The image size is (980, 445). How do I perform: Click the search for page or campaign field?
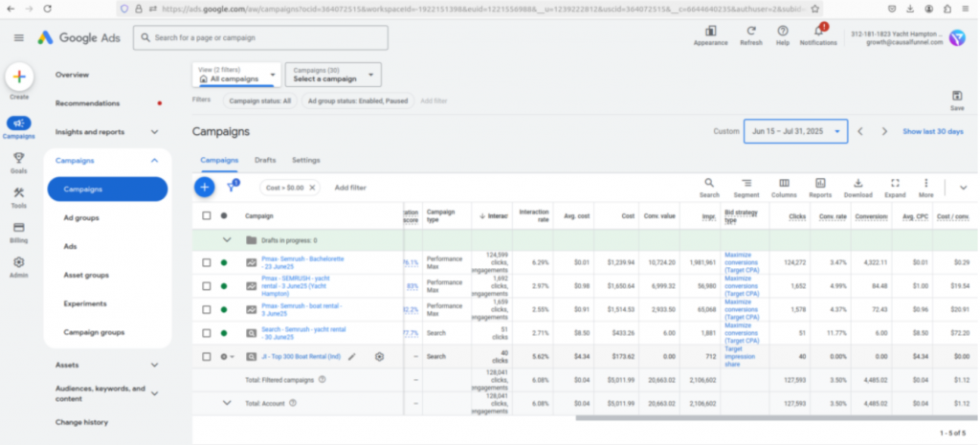[x=260, y=37]
